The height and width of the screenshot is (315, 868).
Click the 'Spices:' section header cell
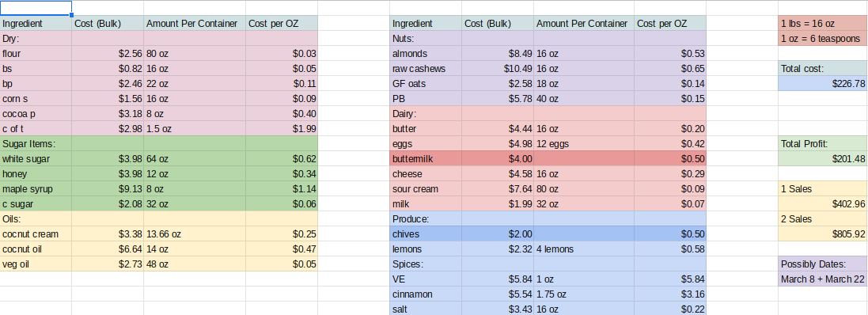tap(426, 264)
